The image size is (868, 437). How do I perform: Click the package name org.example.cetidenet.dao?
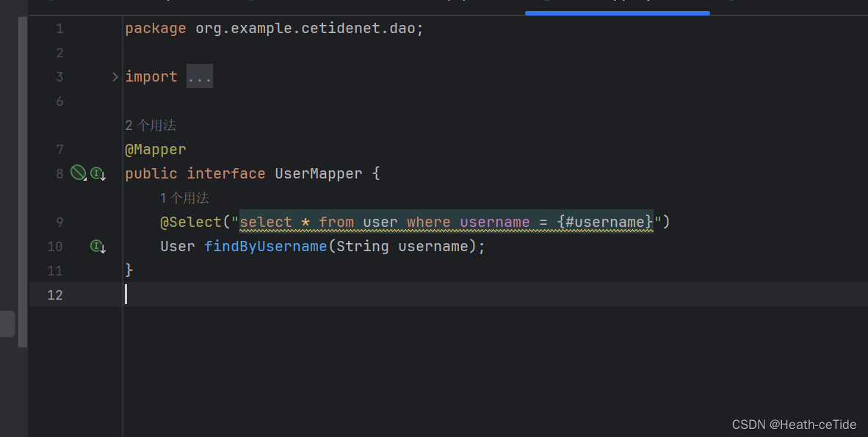pos(305,28)
